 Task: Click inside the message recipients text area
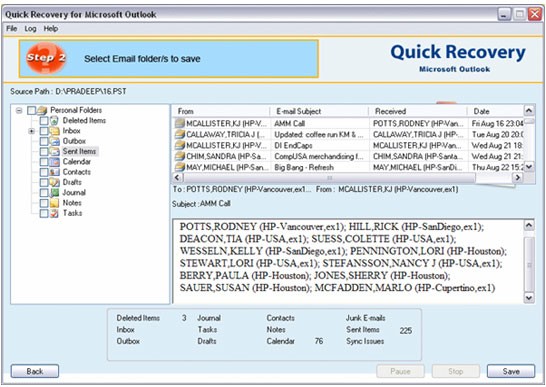(x=348, y=261)
